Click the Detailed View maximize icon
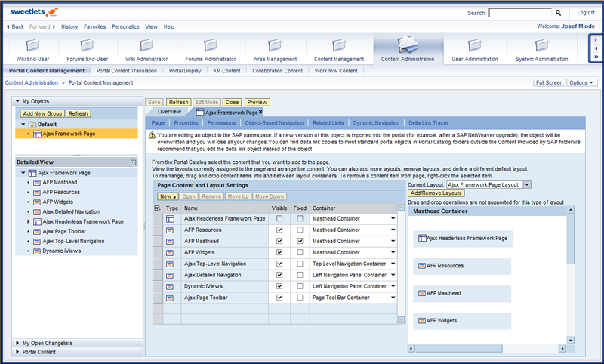604x364 pixels. [x=134, y=162]
